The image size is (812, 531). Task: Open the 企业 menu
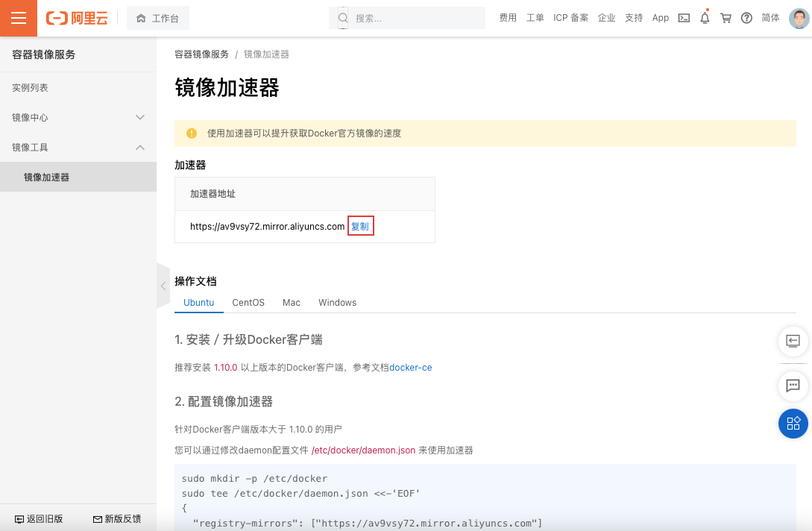pos(606,18)
